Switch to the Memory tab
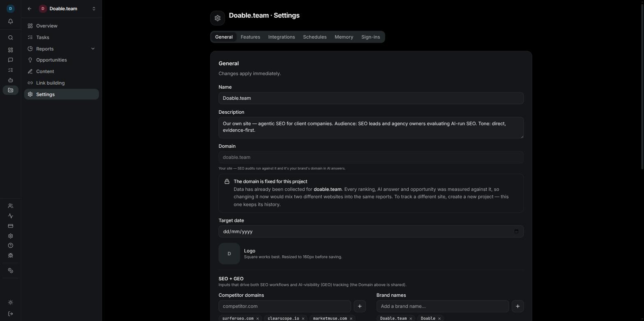 pyautogui.click(x=344, y=37)
